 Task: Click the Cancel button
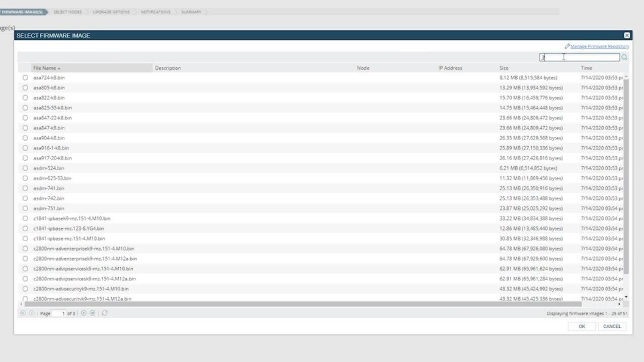coord(612,326)
